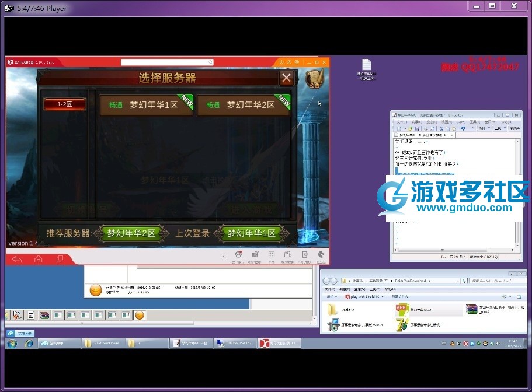Close the server selection dialog with X
This screenshot has width=532, height=392.
(286, 78)
